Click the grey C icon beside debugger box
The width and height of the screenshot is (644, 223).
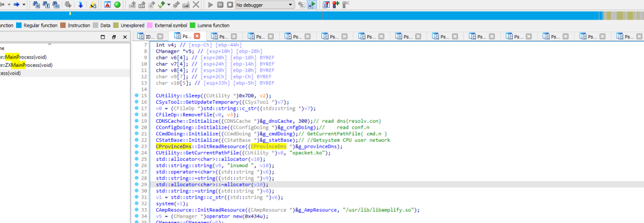(x=302, y=5)
